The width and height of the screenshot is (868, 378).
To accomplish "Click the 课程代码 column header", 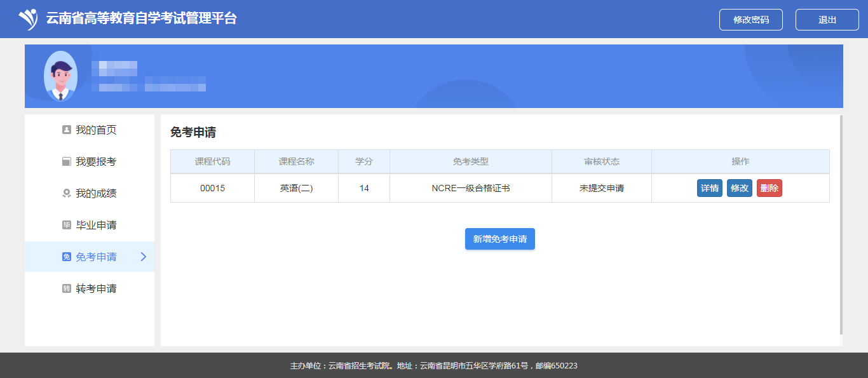I will tap(212, 161).
